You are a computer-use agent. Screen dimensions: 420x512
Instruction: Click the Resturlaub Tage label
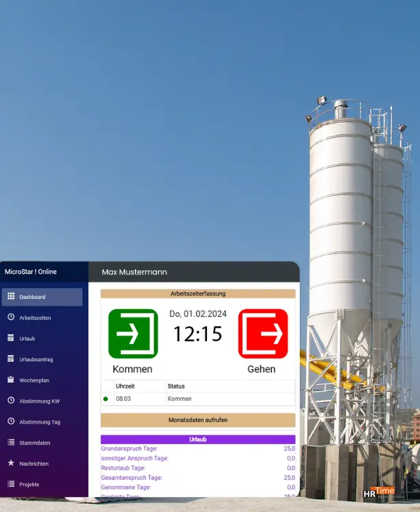[123, 468]
